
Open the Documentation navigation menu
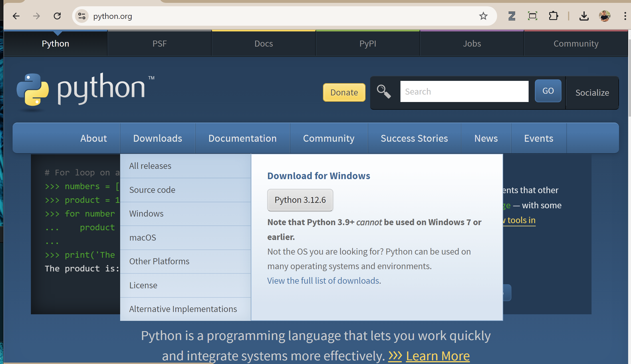[x=242, y=138]
